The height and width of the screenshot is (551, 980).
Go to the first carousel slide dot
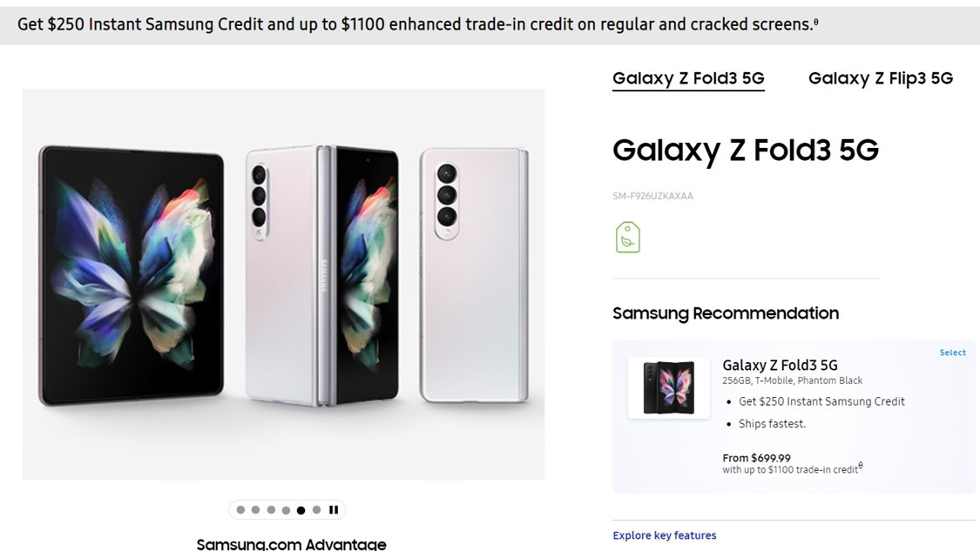pos(240,510)
